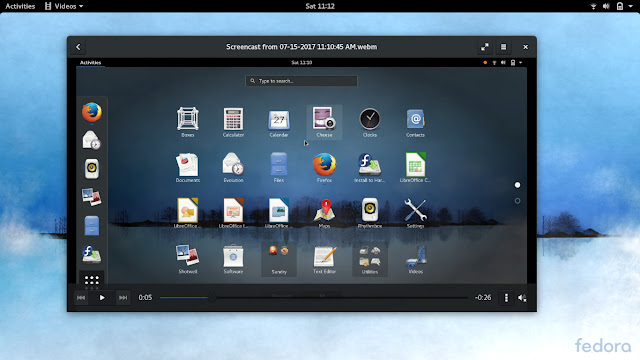Click the 0:05 elapsed time label
Screen dimensions: 640x360
(x=145, y=298)
